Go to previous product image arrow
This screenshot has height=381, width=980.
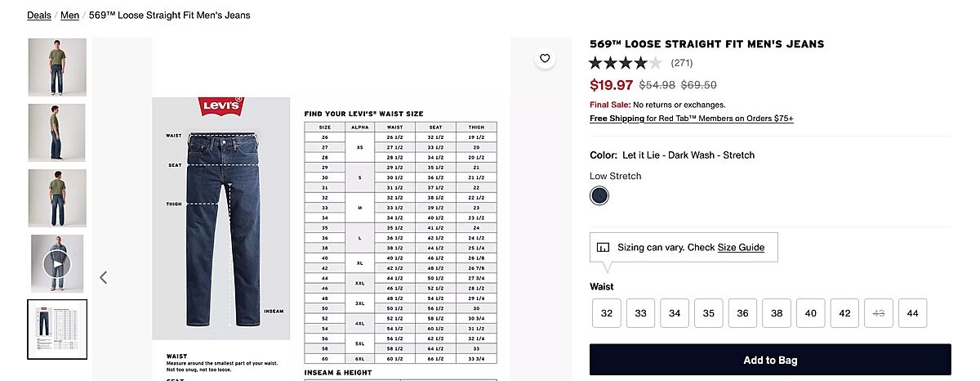[x=104, y=277]
